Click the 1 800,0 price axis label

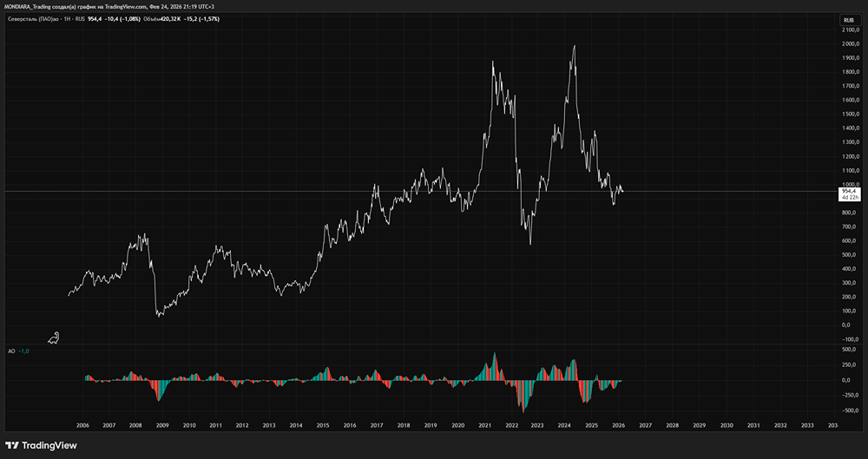click(x=850, y=73)
